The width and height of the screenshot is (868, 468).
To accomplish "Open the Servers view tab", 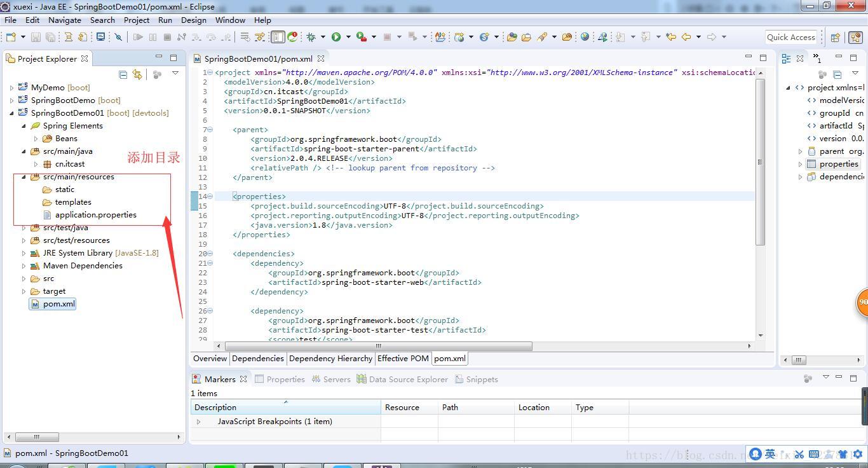I will click(x=331, y=379).
